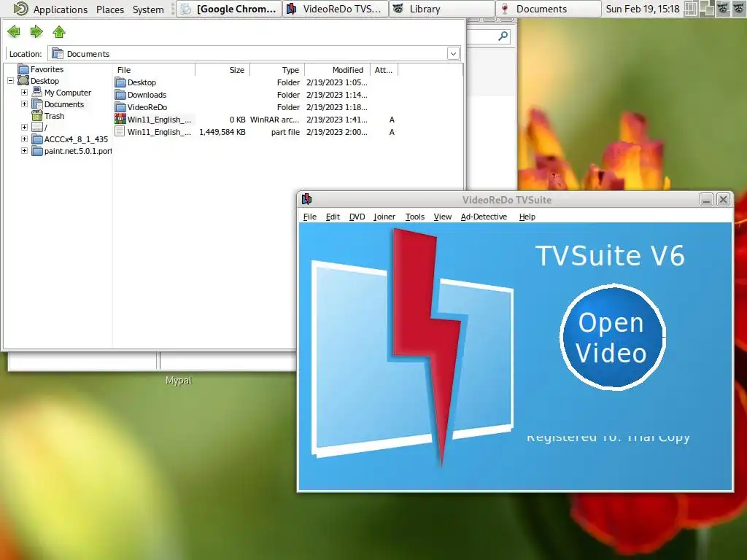This screenshot has height=560, width=747.
Task: Sort by the File column header
Action: (x=154, y=70)
